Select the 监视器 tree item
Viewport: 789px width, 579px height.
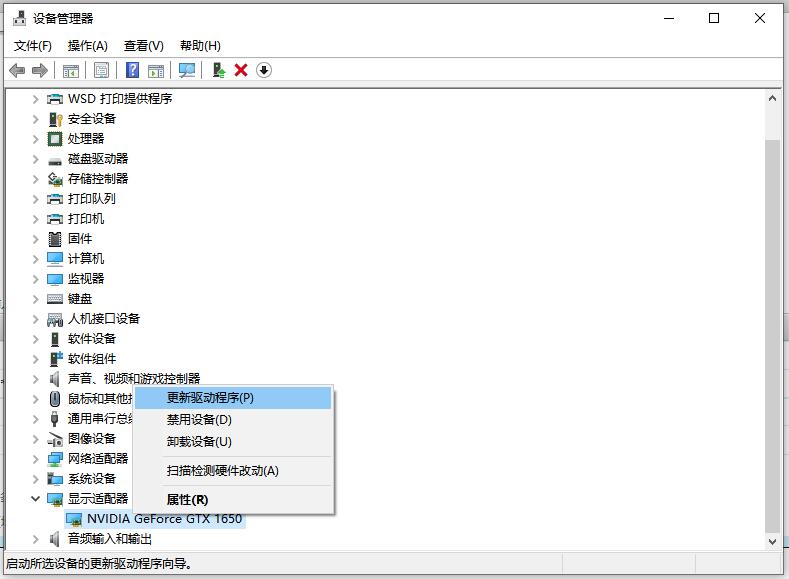coord(86,278)
